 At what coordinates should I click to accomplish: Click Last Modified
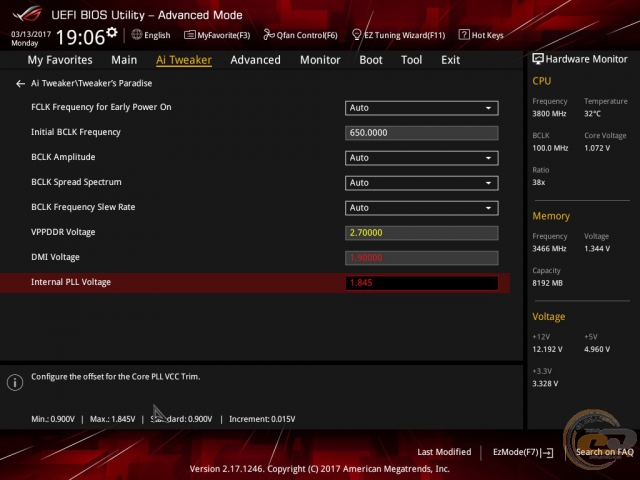444,452
